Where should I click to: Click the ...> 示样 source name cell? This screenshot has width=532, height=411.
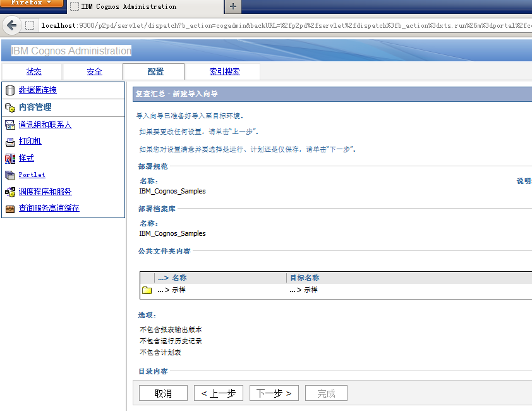[172, 290]
